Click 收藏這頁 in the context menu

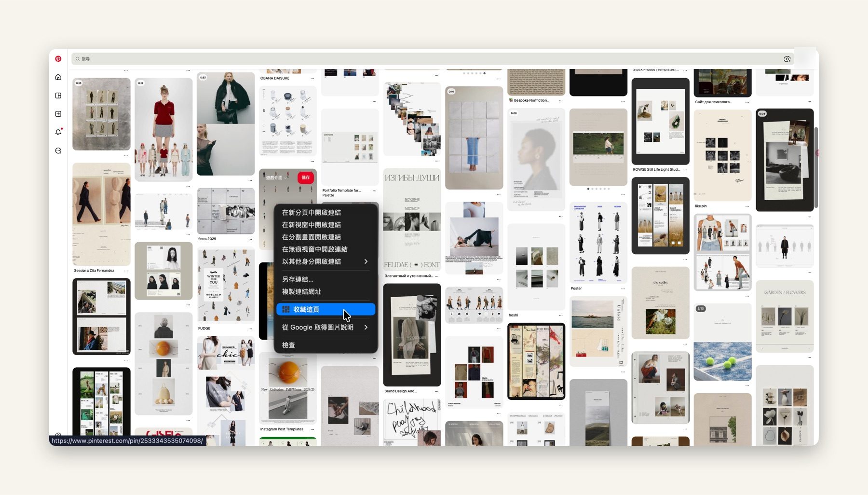tap(326, 309)
